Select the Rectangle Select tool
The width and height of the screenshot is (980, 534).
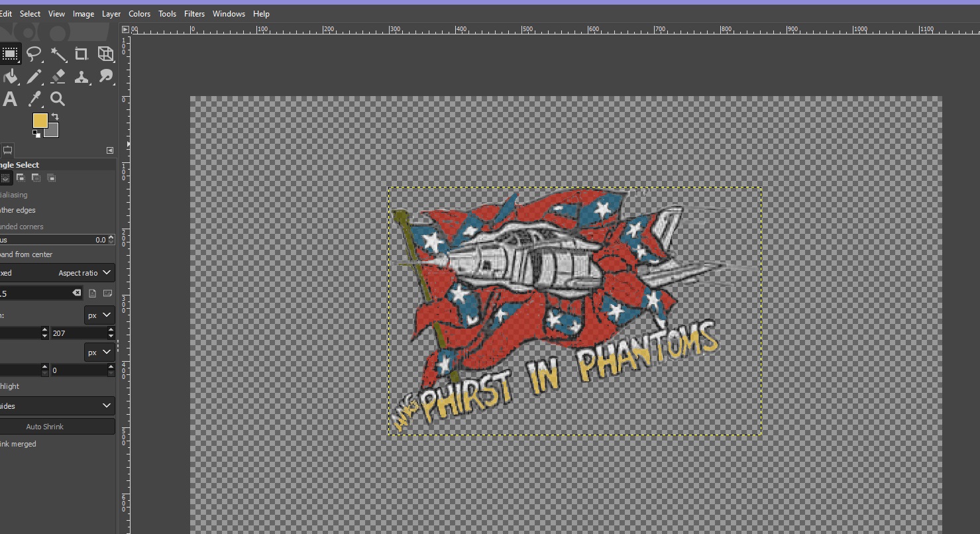[9, 54]
